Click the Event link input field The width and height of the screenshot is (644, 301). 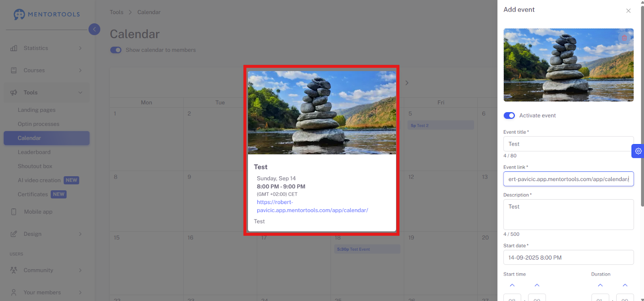click(x=568, y=179)
